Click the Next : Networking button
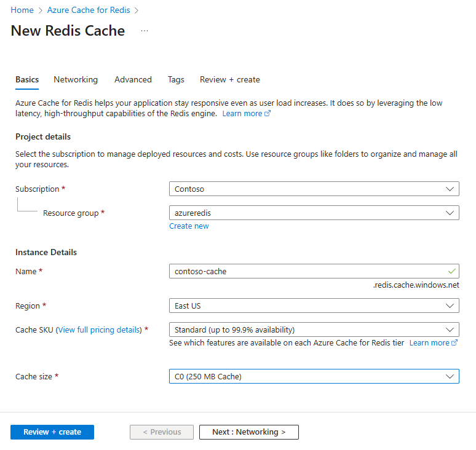476x450 pixels. [x=249, y=432]
